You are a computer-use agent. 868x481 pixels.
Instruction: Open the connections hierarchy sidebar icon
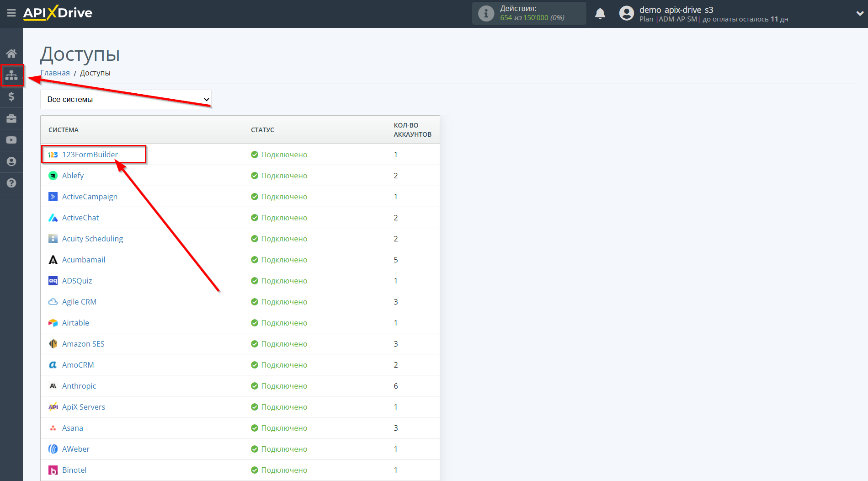11,75
